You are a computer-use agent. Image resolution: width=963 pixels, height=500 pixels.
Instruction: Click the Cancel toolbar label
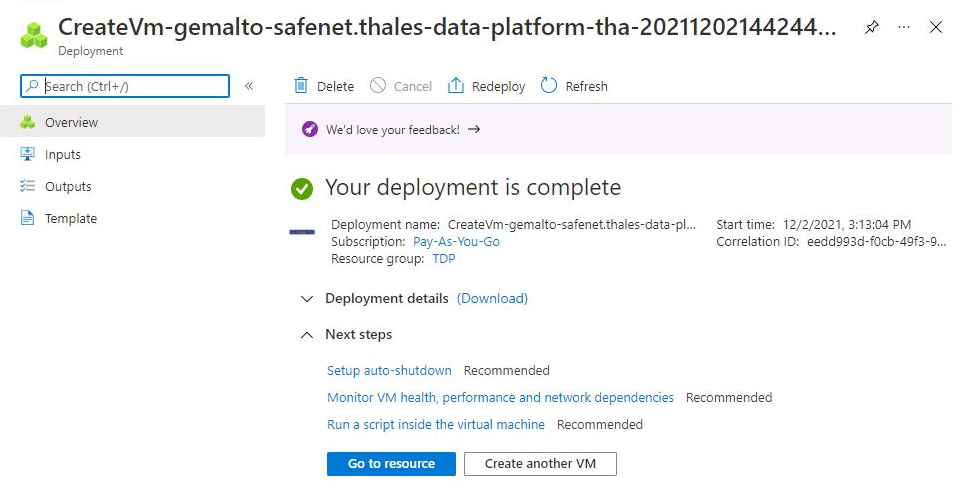tap(413, 87)
